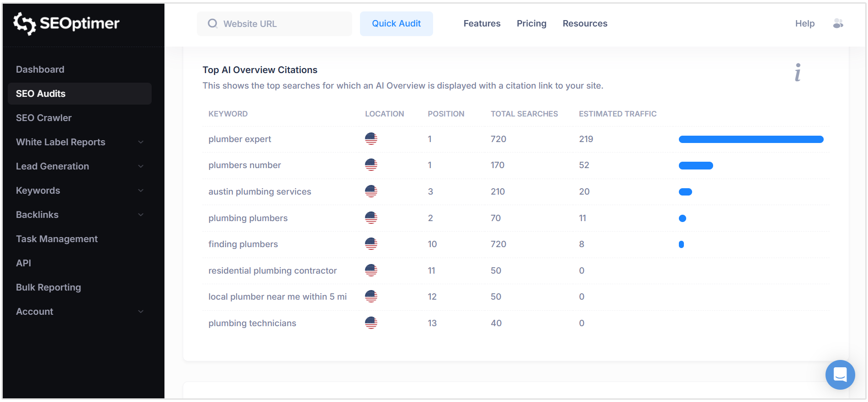868x402 pixels.
Task: Click the search magnifier icon in Website URL
Action: pos(212,23)
